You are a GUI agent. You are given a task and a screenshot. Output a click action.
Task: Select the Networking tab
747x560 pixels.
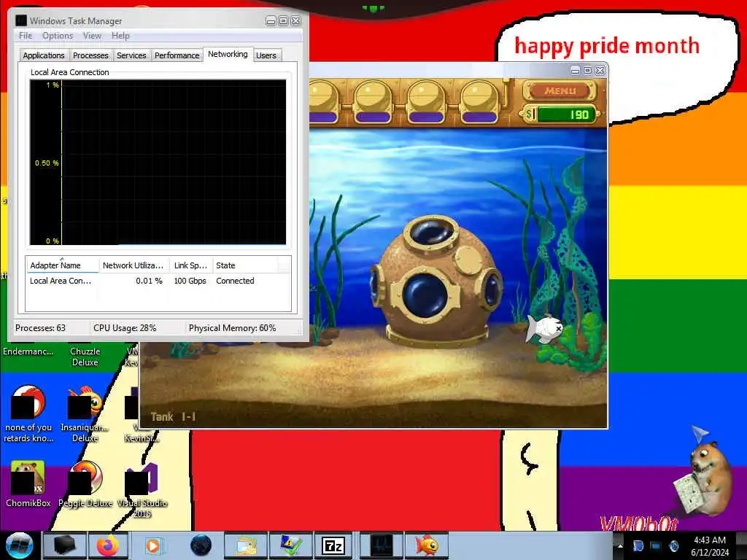228,54
